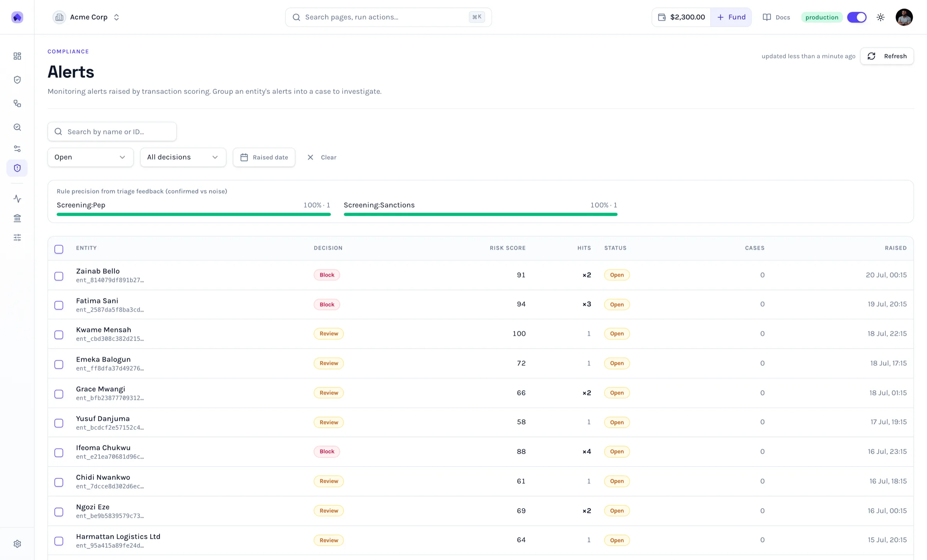Viewport: 927px width, 560px height.
Task: Open the Docs link
Action: pyautogui.click(x=776, y=17)
